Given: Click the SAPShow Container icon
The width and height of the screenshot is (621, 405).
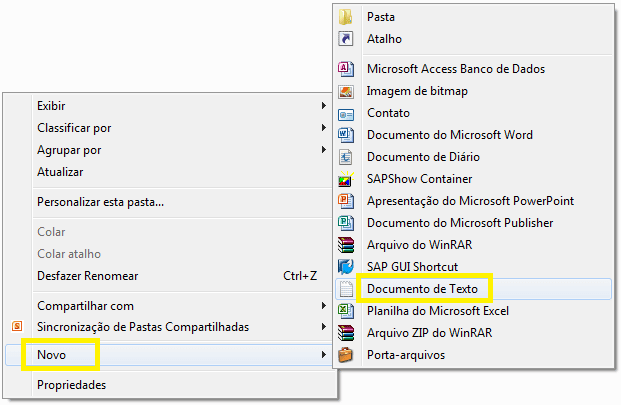Looking at the screenshot, I should (x=346, y=179).
